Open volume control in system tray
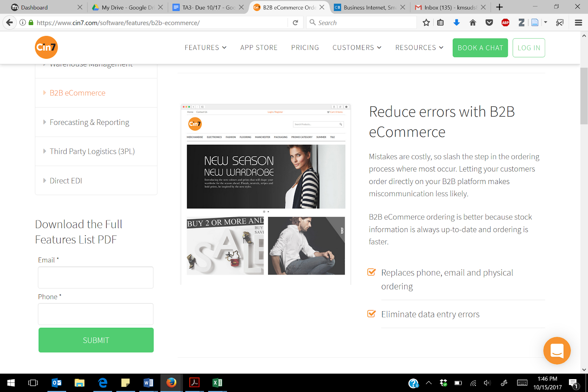 [x=487, y=383]
